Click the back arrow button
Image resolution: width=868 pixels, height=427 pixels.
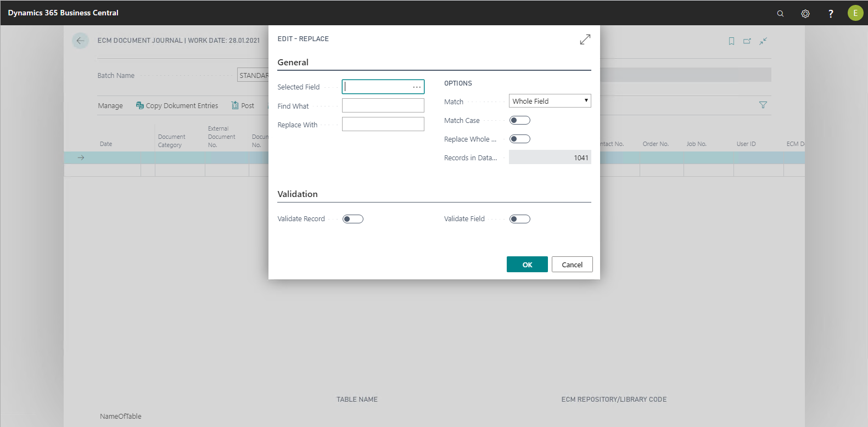coord(80,41)
